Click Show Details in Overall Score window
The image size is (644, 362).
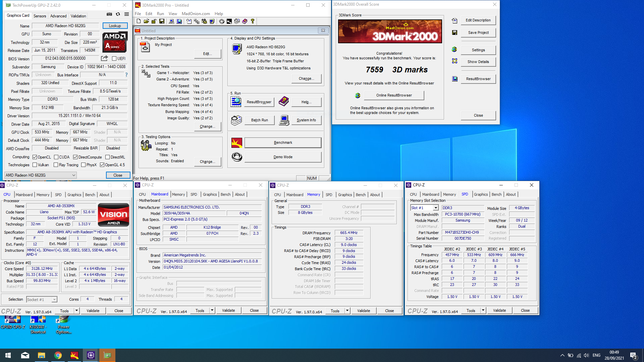(x=478, y=62)
